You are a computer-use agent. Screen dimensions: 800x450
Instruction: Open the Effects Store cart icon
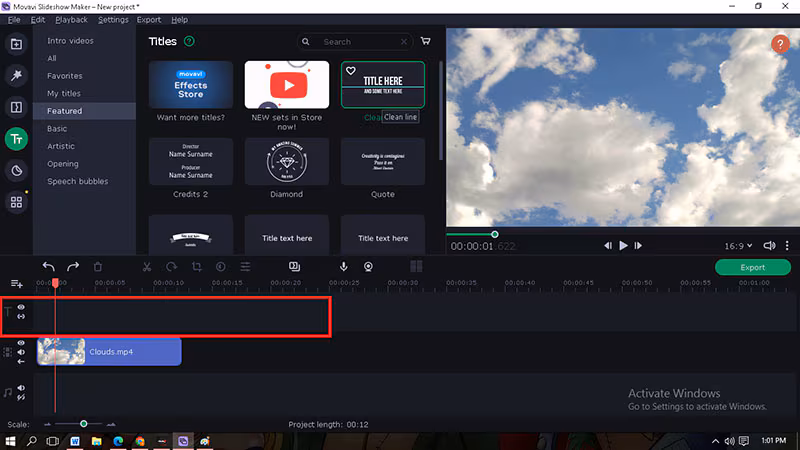426,41
